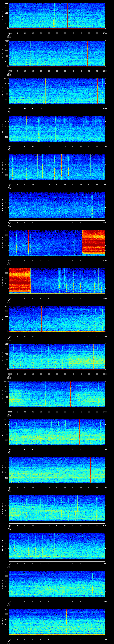The image size is (114, 644).
Task: Click the spectrogram panel starting at 2:31:00
Action: [x=57, y=584]
